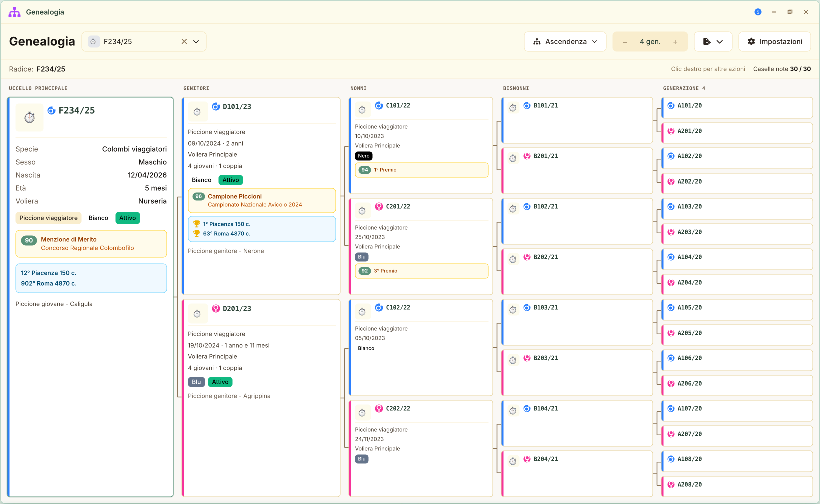820x504 pixels.
Task: Click the Piccione genitore - Agrippina note
Action: 229,396
